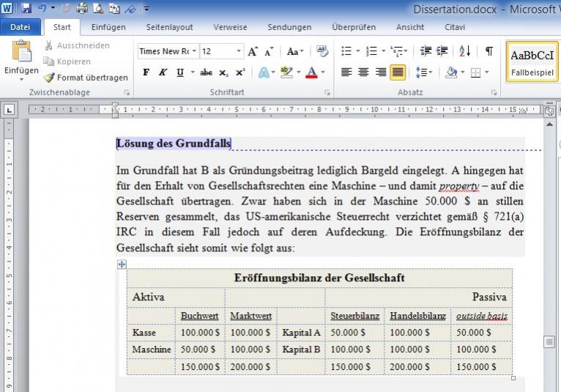This screenshot has width=561, height=392.
Task: Click the numbered list icon
Action: tap(371, 51)
